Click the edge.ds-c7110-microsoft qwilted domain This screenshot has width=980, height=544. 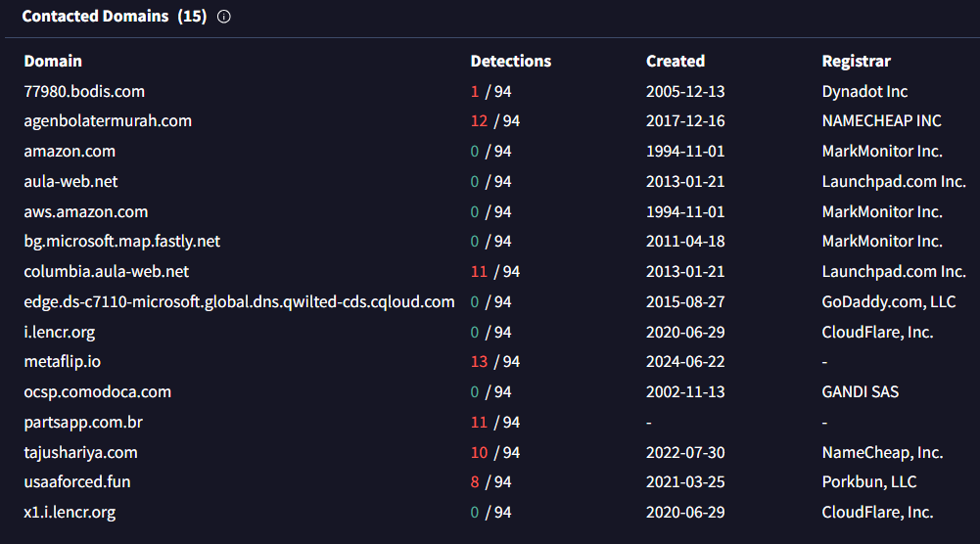[239, 302]
